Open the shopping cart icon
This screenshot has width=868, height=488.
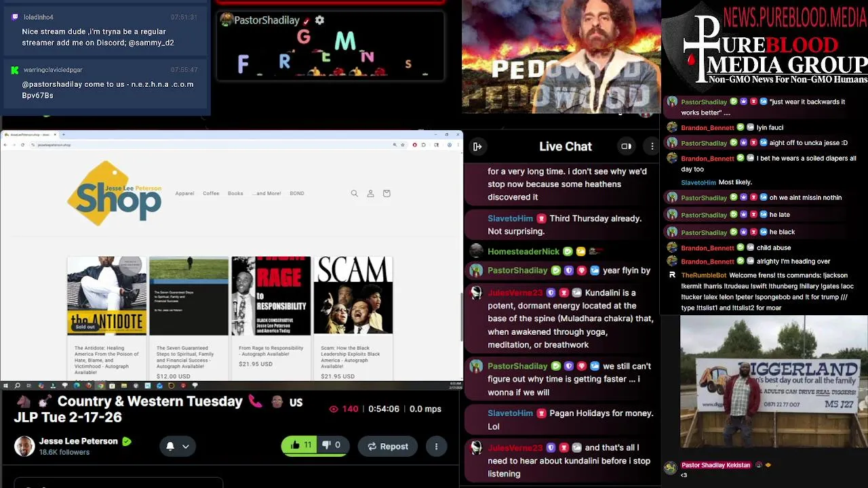pos(387,194)
